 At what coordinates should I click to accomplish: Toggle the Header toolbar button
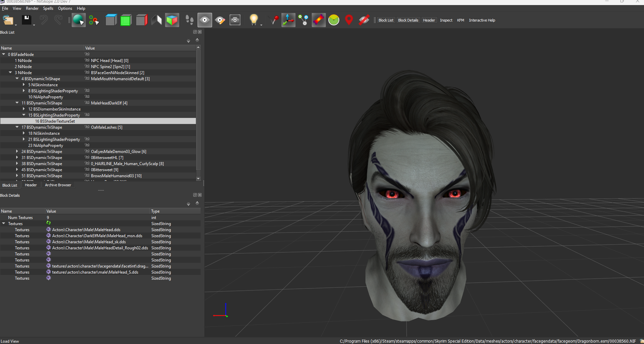429,20
